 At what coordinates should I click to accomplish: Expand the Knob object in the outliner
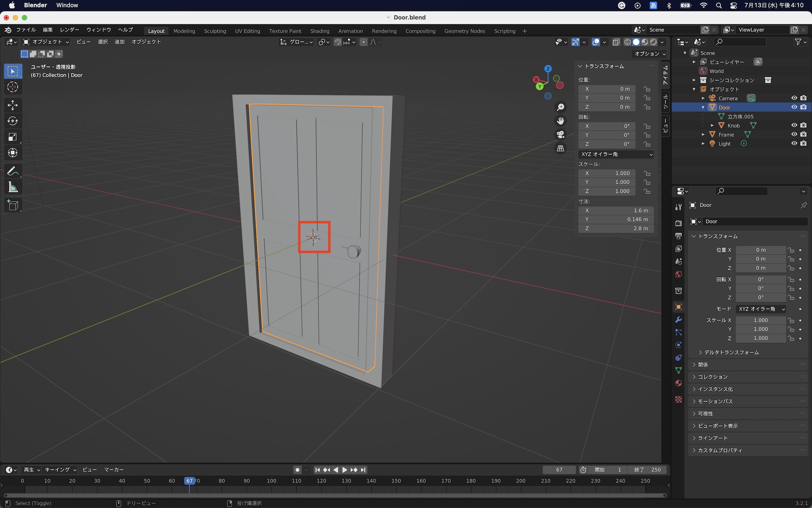point(712,125)
